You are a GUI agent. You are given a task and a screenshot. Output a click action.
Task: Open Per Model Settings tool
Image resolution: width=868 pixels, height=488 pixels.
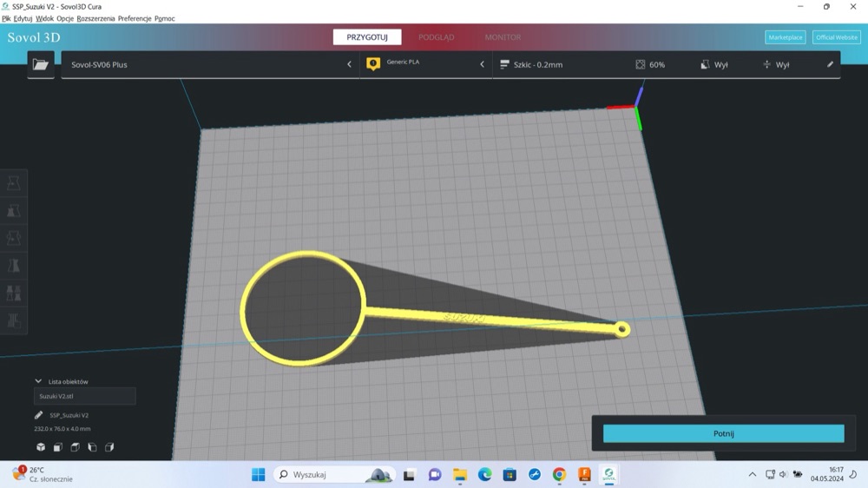coord(14,293)
